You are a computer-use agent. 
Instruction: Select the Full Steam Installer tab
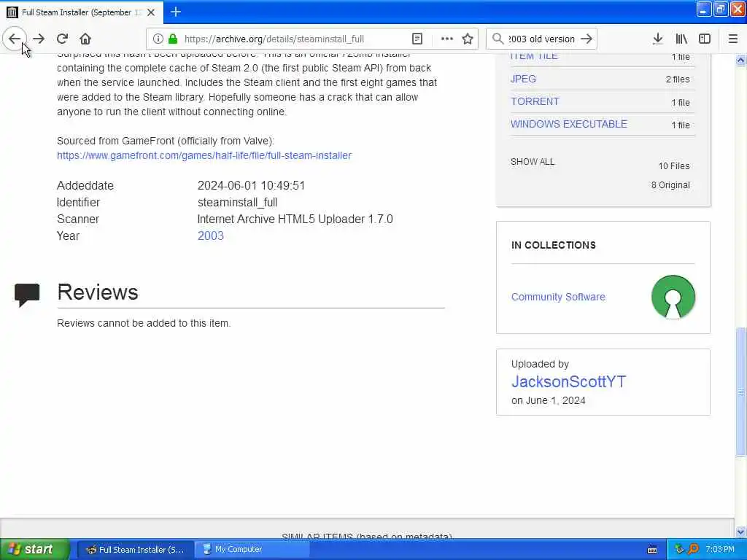click(x=82, y=12)
